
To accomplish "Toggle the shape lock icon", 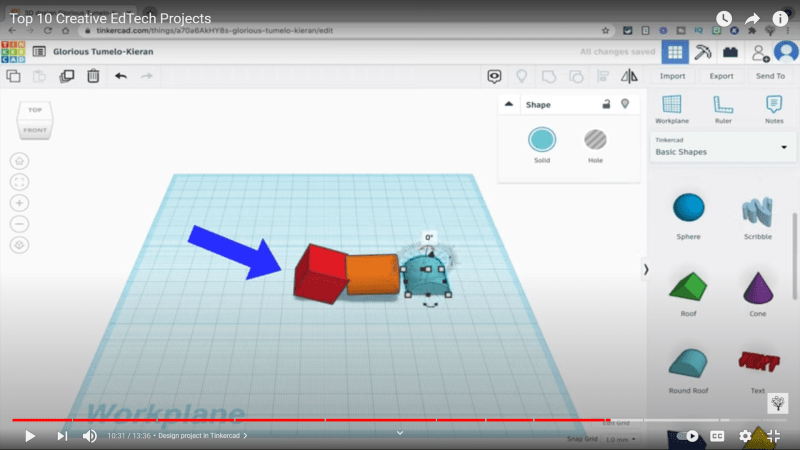I will [605, 104].
